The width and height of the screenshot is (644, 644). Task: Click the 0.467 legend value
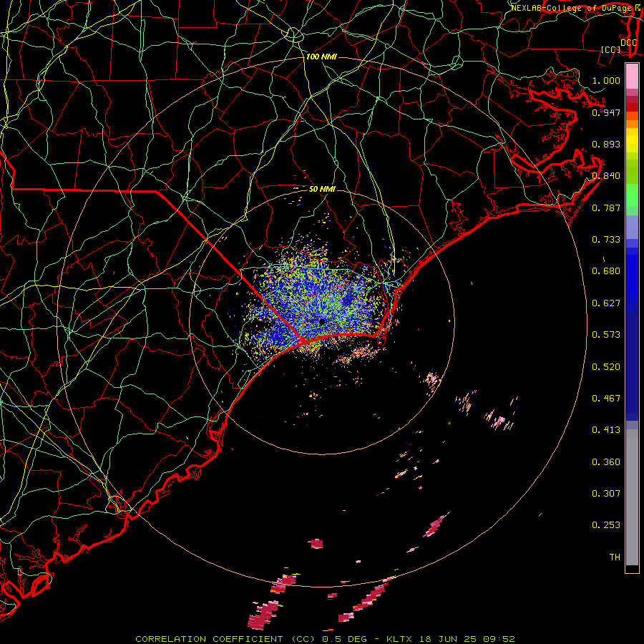(606, 399)
